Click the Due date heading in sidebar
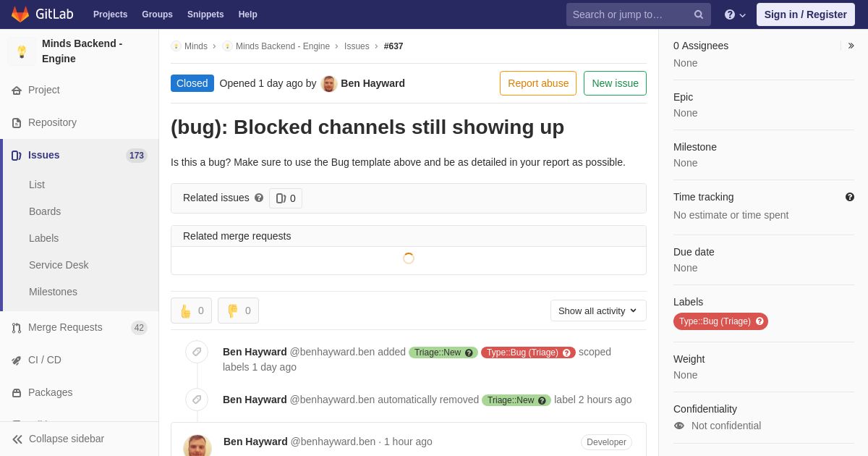868x456 pixels. click(x=694, y=252)
